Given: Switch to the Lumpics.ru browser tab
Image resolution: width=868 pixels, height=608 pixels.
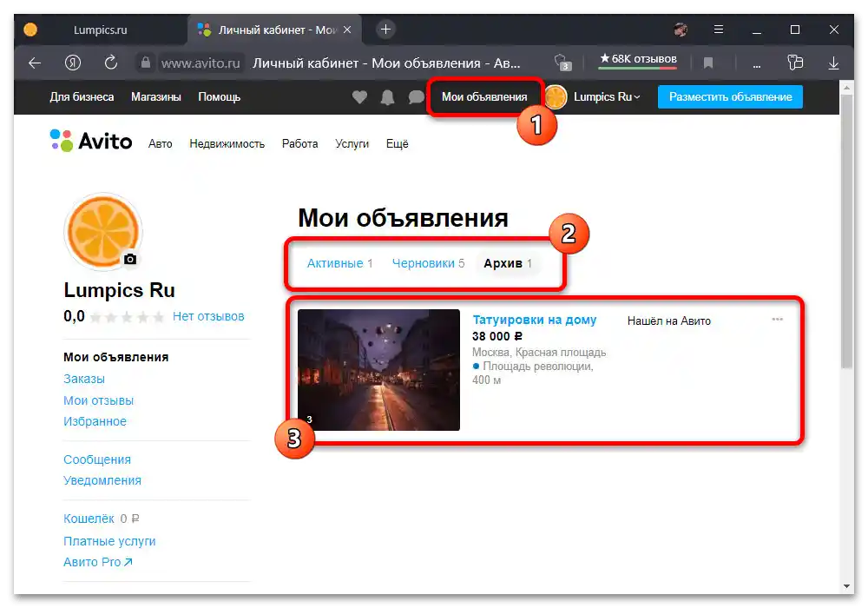Looking at the screenshot, I should (100, 30).
